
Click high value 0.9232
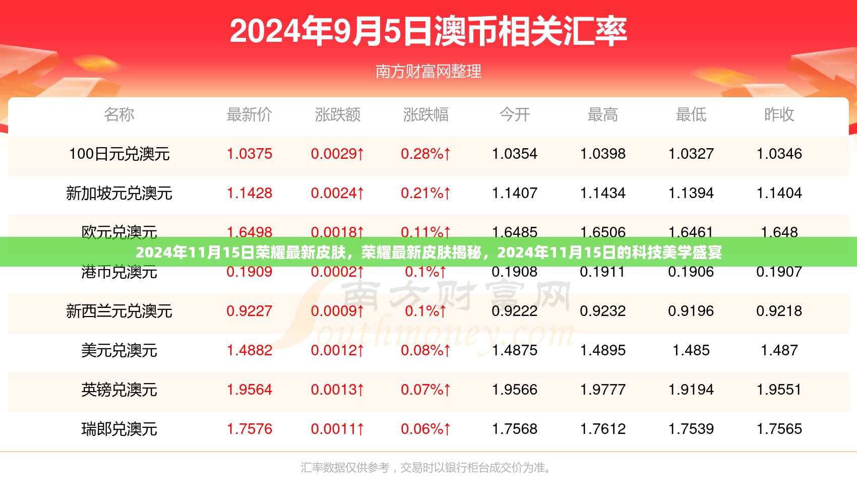[x=603, y=311]
